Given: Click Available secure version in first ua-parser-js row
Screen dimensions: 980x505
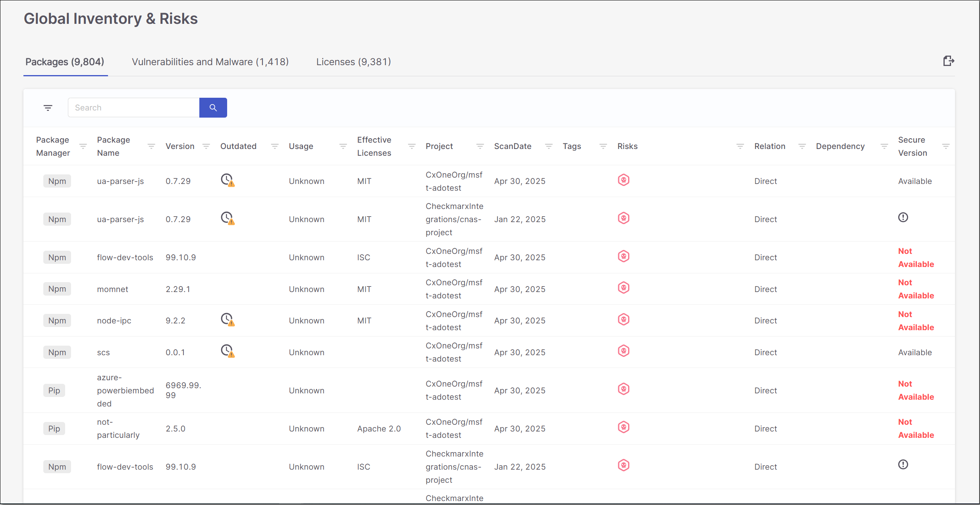Looking at the screenshot, I should click(x=915, y=181).
